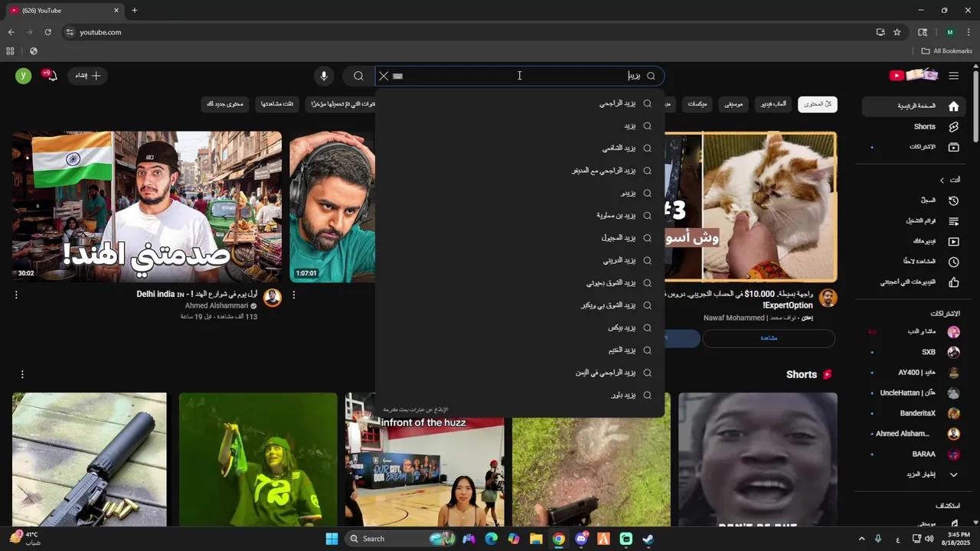
Task: Select the ألعاب فيديو filter chip
Action: 773,104
